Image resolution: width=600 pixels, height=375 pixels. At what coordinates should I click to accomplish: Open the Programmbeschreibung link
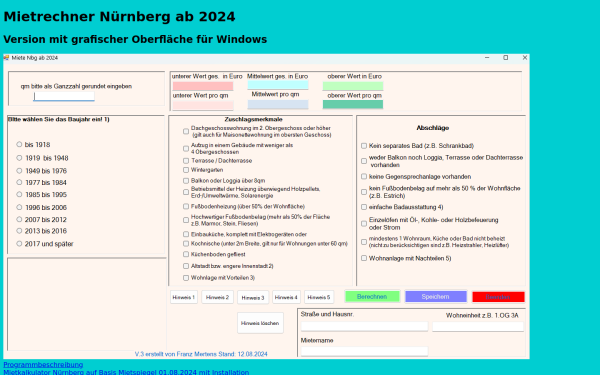pos(43,364)
